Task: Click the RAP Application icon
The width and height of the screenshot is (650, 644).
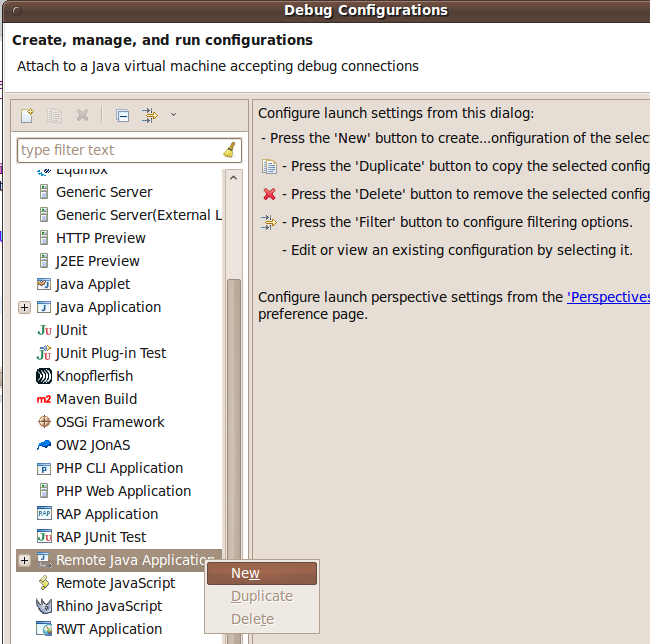Action: point(44,514)
